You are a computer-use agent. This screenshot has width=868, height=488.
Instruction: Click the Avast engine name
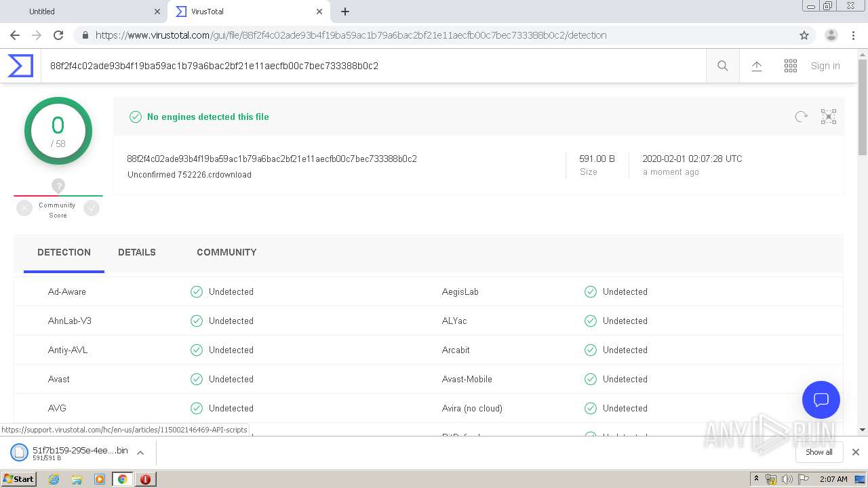pos(59,379)
